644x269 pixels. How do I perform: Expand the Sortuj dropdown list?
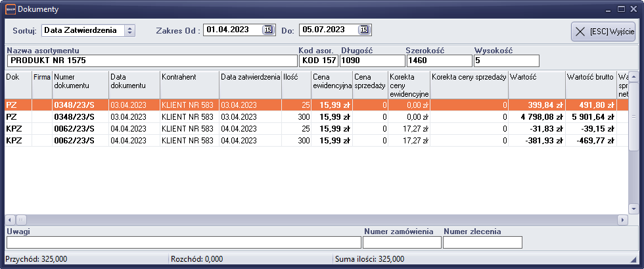(129, 30)
